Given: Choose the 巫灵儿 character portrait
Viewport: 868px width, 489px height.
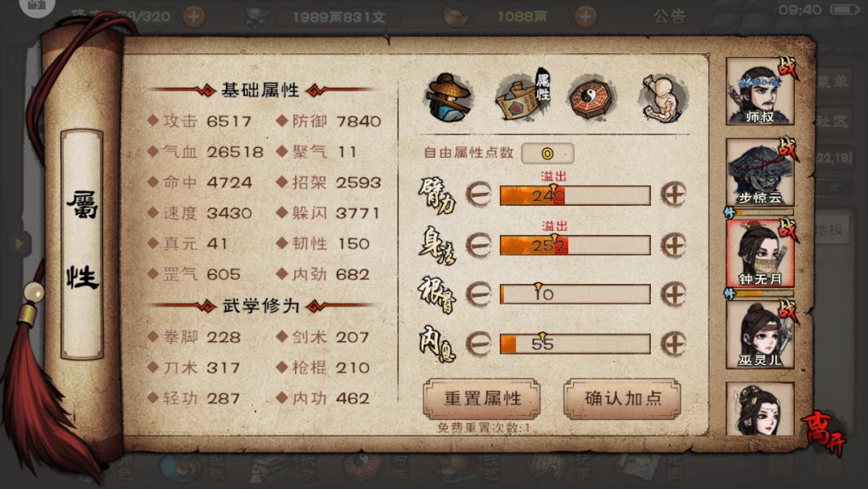Looking at the screenshot, I should (760, 335).
